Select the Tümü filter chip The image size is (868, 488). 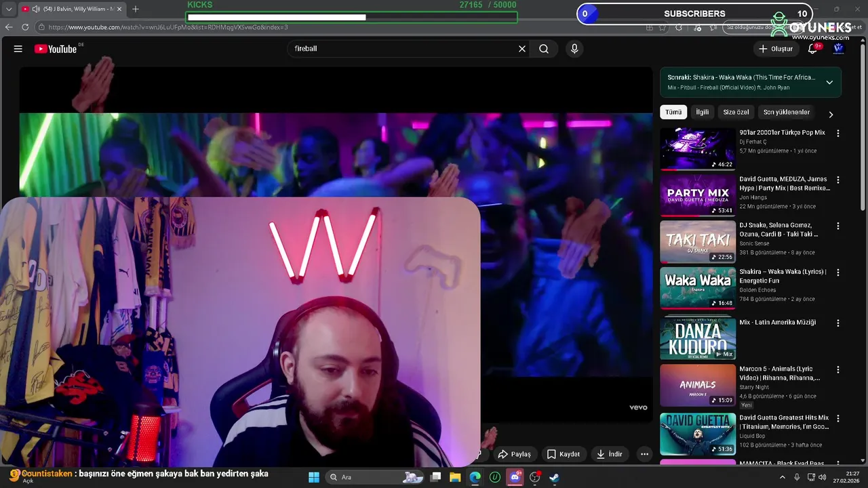tap(673, 112)
